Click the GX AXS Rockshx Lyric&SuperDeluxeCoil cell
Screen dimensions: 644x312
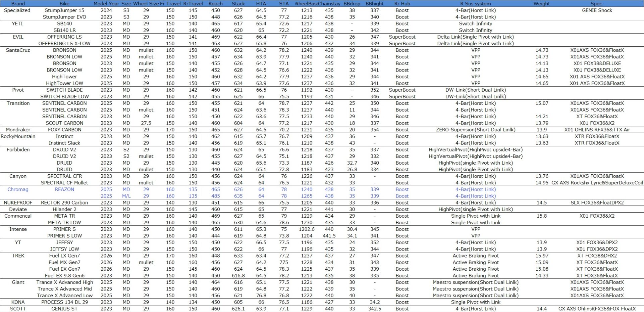coord(597,183)
